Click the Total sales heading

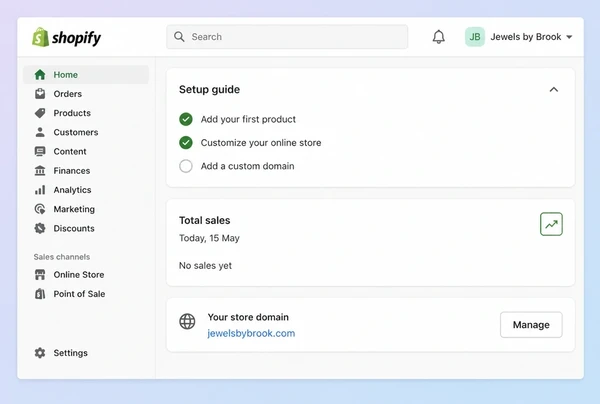pyautogui.click(x=204, y=220)
